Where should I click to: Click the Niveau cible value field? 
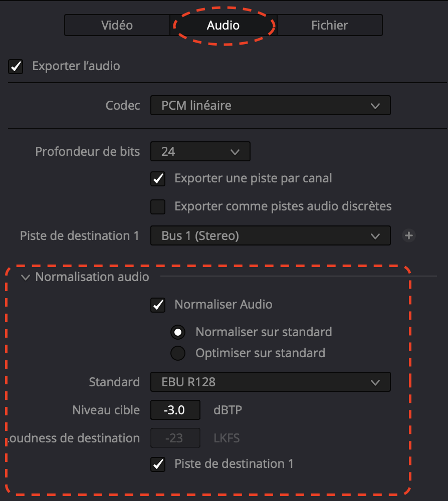(x=175, y=410)
